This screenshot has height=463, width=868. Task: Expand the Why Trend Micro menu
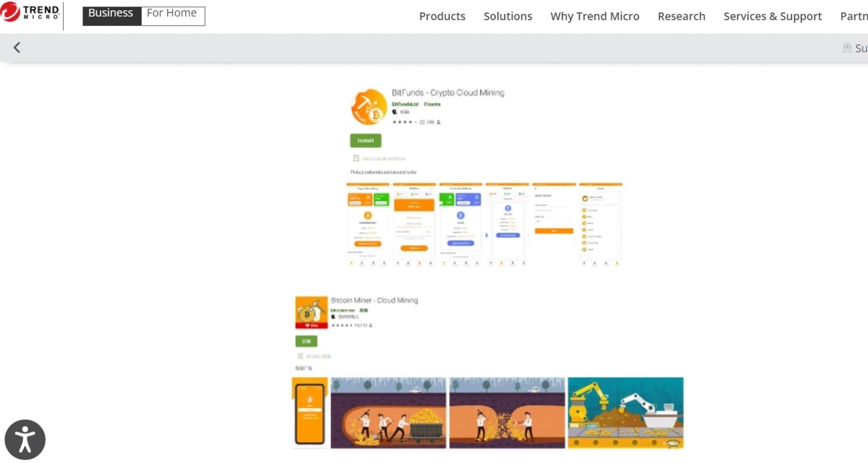click(x=595, y=16)
